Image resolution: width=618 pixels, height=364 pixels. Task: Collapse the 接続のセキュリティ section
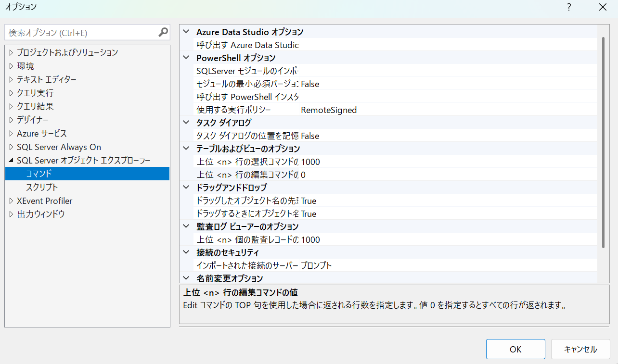tap(186, 252)
